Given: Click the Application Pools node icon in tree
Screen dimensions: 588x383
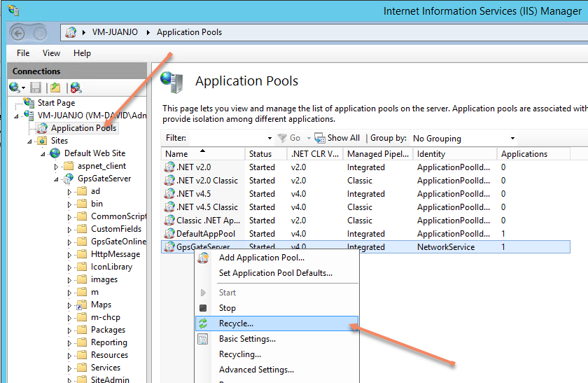Looking at the screenshot, I should (x=43, y=128).
